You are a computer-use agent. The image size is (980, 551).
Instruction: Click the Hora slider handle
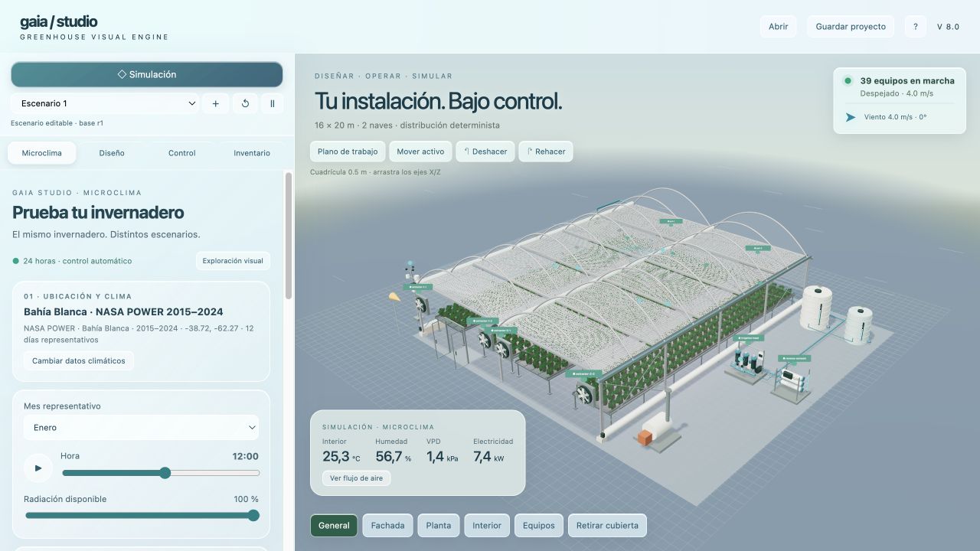(x=165, y=473)
